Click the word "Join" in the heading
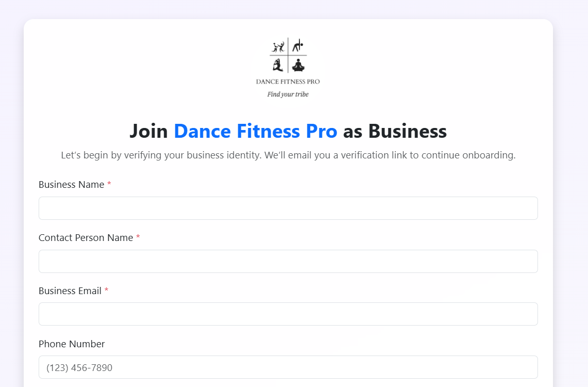The height and width of the screenshot is (387, 588). [x=148, y=131]
